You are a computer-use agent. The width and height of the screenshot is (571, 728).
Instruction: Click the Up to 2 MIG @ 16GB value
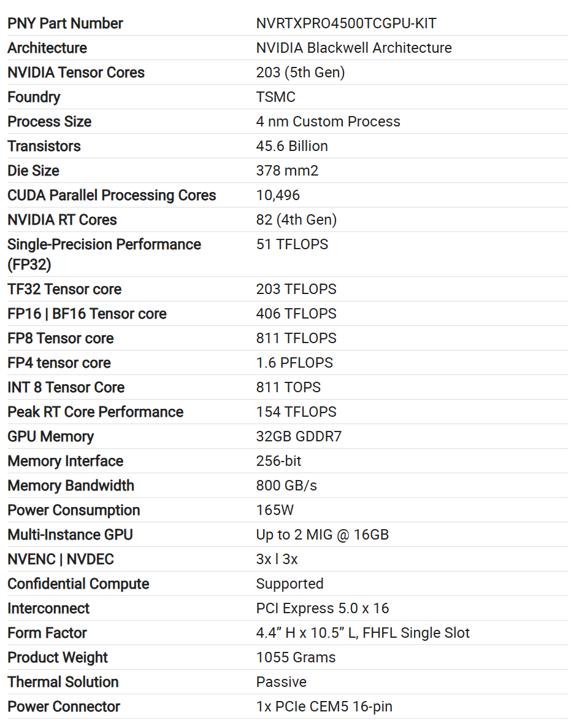click(322, 535)
